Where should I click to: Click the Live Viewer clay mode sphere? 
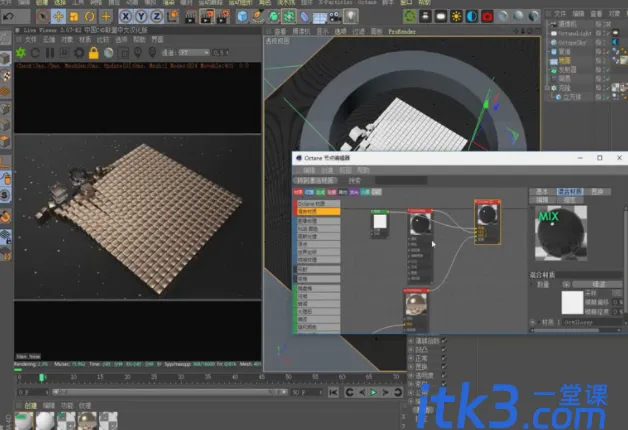(x=109, y=52)
